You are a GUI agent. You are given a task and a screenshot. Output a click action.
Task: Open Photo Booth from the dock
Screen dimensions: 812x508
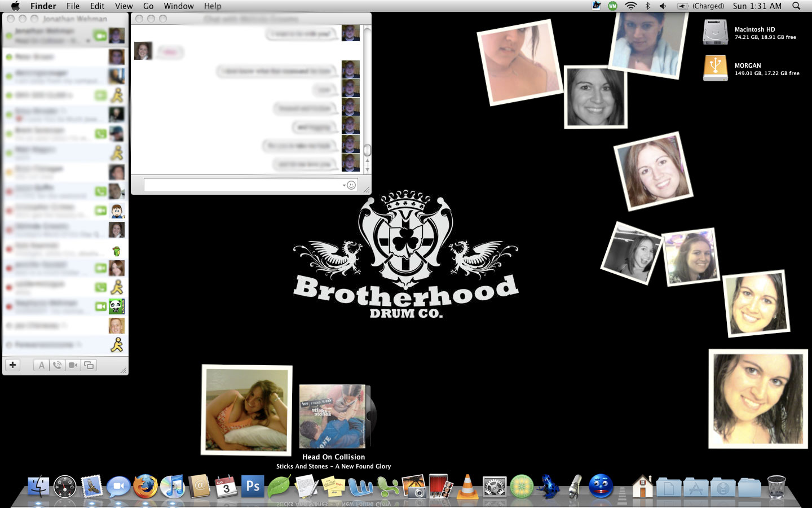tap(440, 486)
